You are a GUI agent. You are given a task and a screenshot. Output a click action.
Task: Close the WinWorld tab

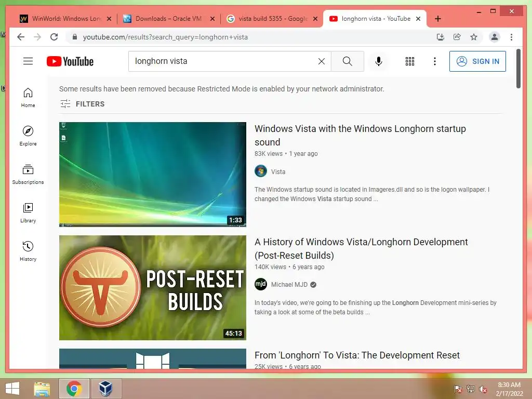[109, 19]
